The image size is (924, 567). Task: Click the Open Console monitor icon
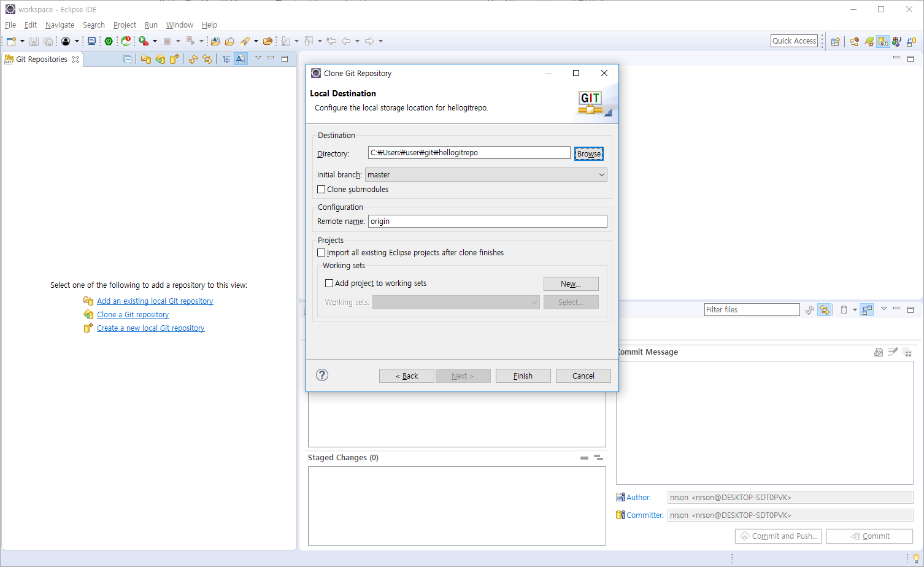[91, 41]
